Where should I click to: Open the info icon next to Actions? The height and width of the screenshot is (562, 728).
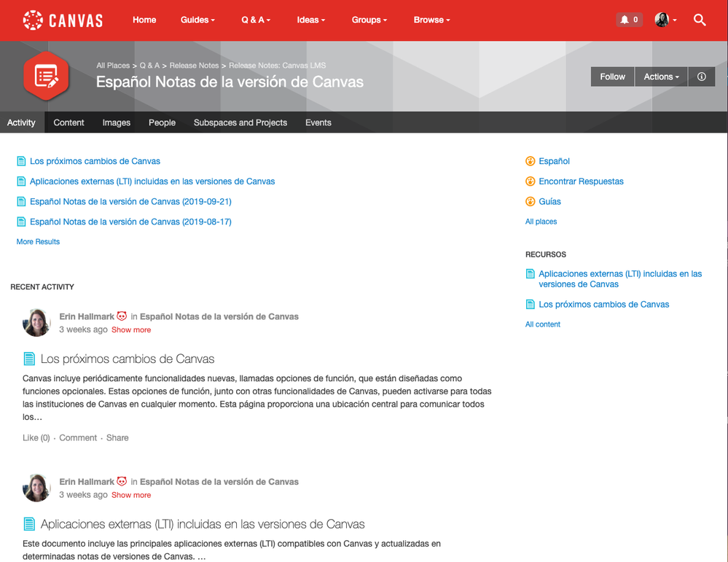point(701,77)
